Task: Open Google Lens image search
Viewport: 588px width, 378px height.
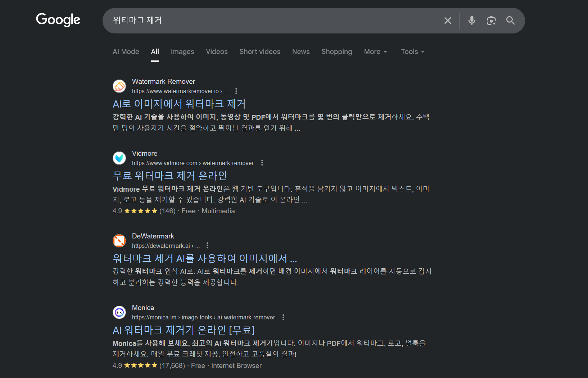Action: tap(491, 21)
